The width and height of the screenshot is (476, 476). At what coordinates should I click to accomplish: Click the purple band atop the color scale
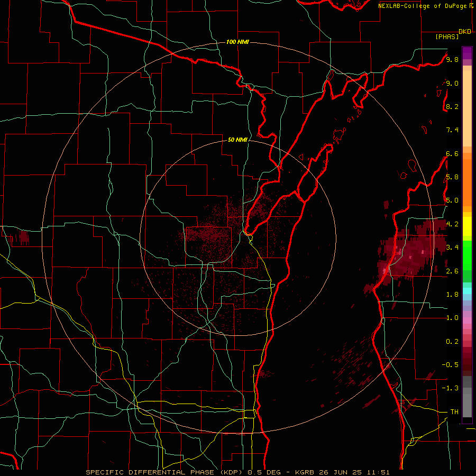(467, 53)
